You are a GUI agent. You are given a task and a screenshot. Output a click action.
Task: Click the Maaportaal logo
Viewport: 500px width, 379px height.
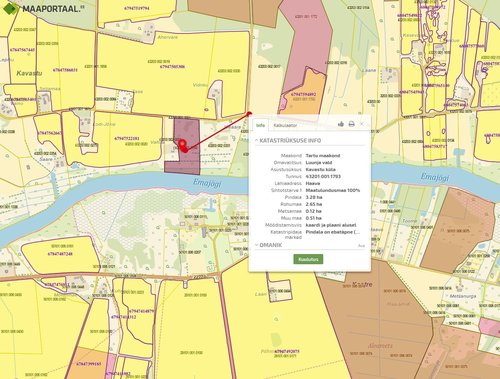pos(43,8)
